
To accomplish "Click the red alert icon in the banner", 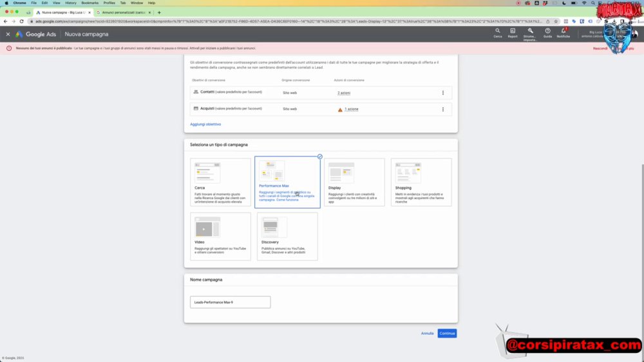I will pyautogui.click(x=9, y=48).
